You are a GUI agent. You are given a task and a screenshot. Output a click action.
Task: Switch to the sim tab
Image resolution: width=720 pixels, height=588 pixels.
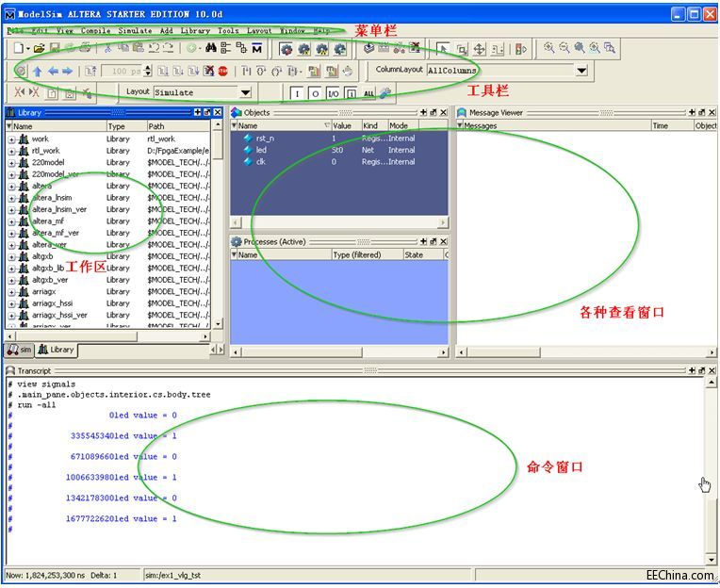pyautogui.click(x=19, y=350)
